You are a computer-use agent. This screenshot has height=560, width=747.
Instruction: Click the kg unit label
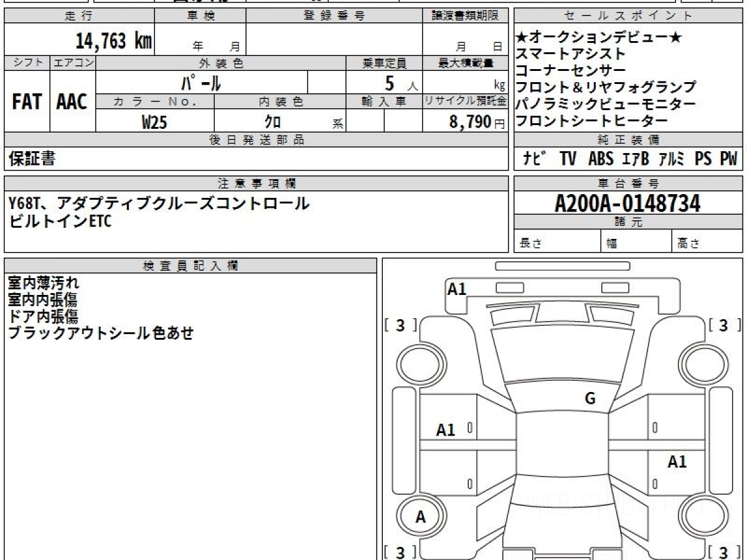click(499, 86)
